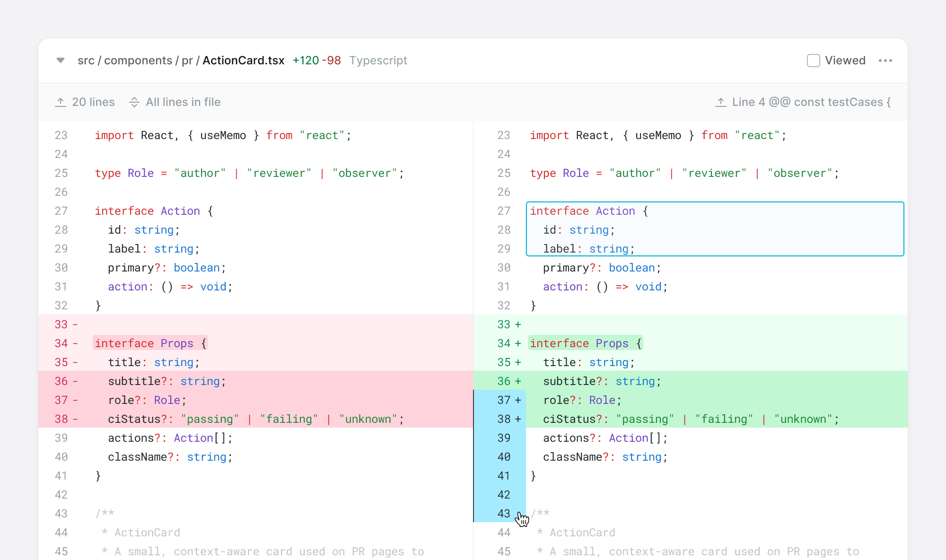Select added line number 34

(504, 343)
